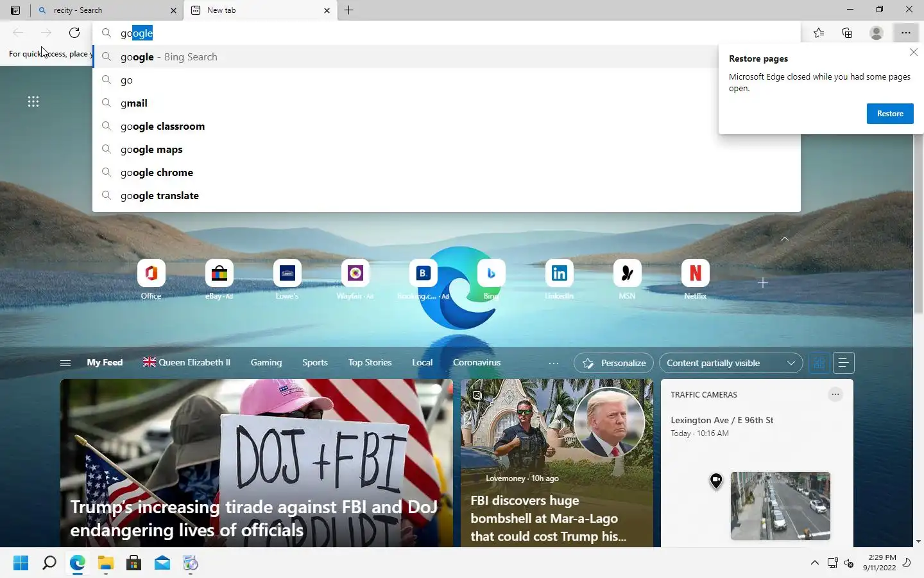Screen dimensions: 924x578
Task: Switch feed to list view
Action: [x=844, y=363]
